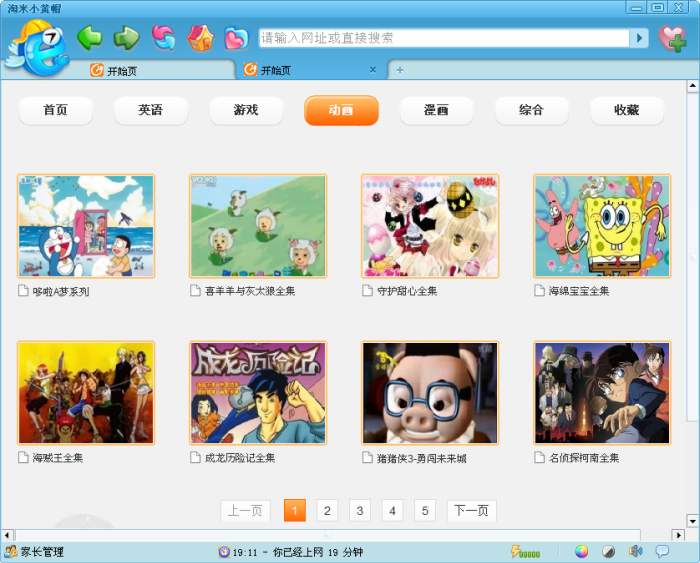Click the lightning speed indicator icon
This screenshot has height=563, width=700.
(x=525, y=552)
